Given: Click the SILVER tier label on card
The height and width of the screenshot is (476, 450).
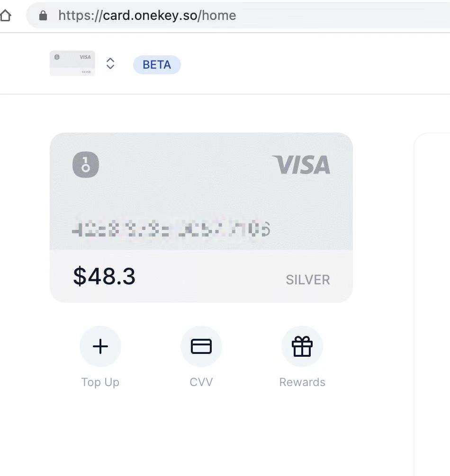Looking at the screenshot, I should 308,280.
